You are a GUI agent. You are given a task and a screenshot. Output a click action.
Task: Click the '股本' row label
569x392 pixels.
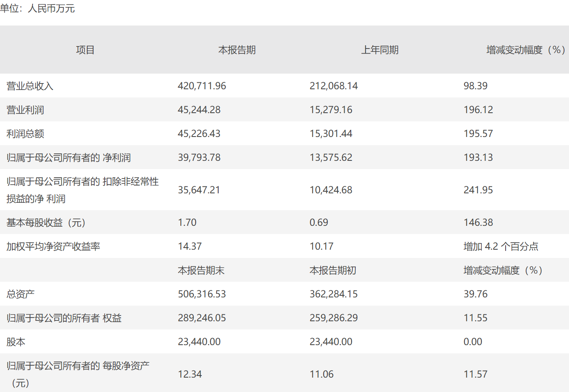16,342
